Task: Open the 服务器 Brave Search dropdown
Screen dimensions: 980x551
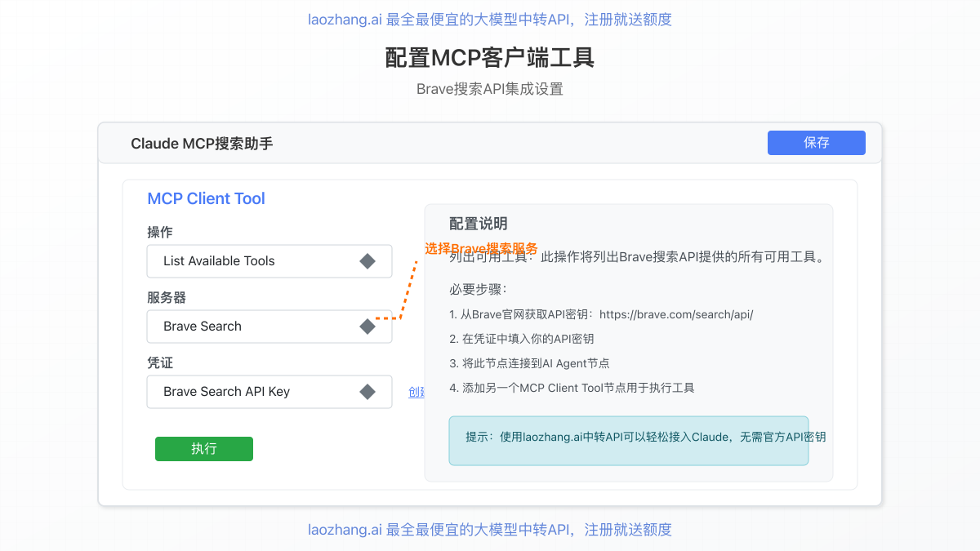Action: tap(269, 327)
